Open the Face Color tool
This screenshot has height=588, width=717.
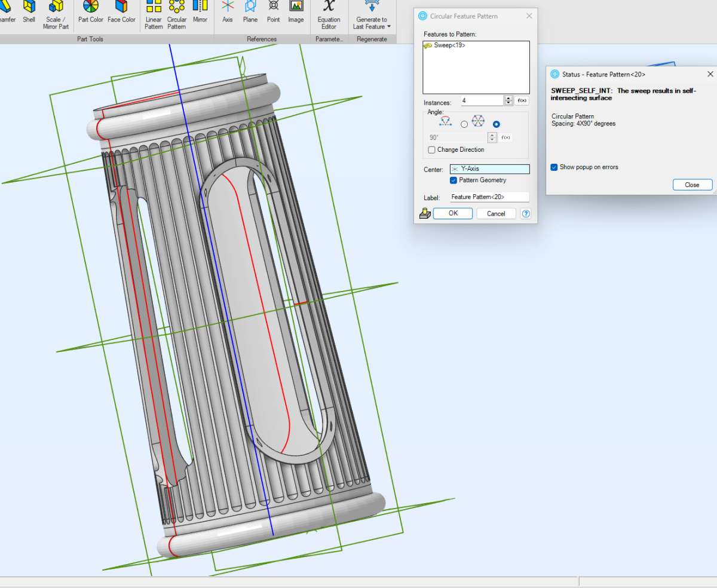pos(121,12)
